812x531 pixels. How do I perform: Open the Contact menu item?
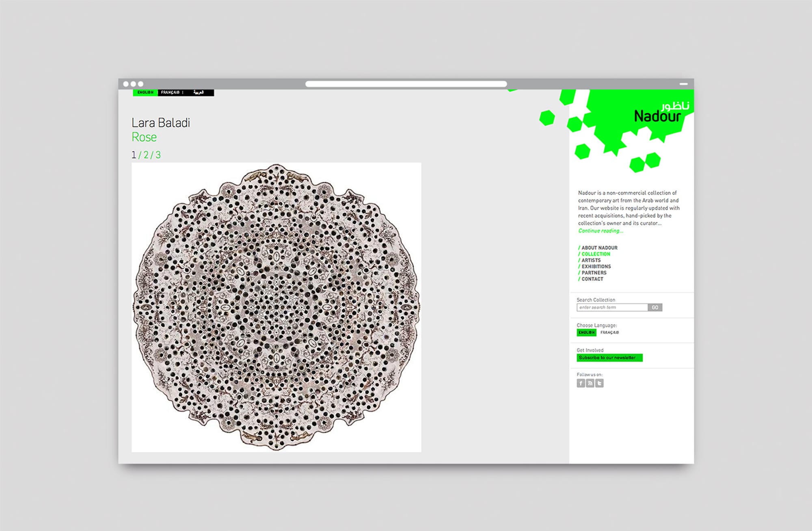[x=592, y=279]
